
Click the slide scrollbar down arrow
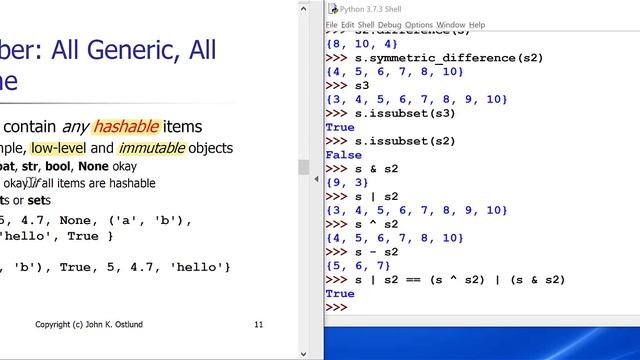click(303, 354)
